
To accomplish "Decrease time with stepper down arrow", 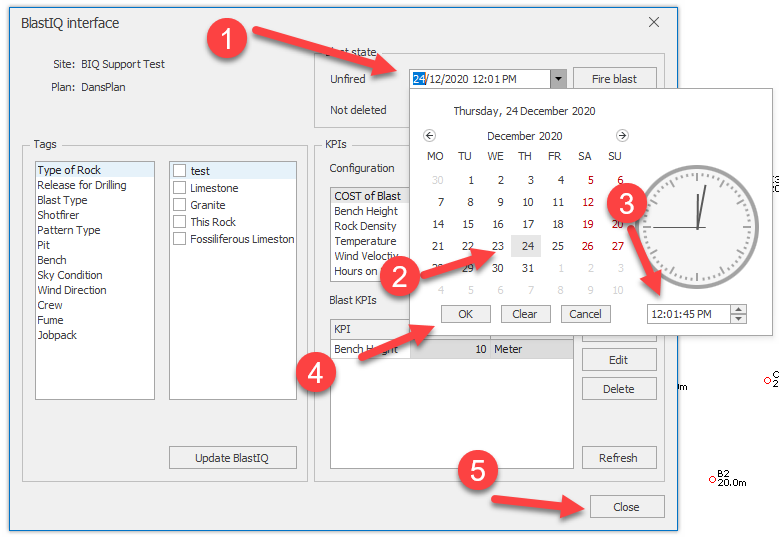I will (739, 318).
